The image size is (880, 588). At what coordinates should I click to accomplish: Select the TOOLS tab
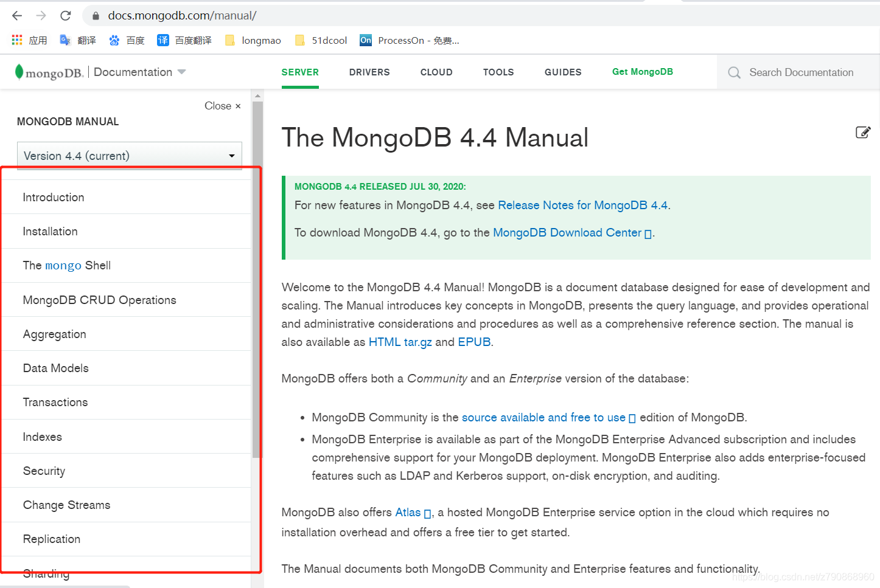pos(498,72)
